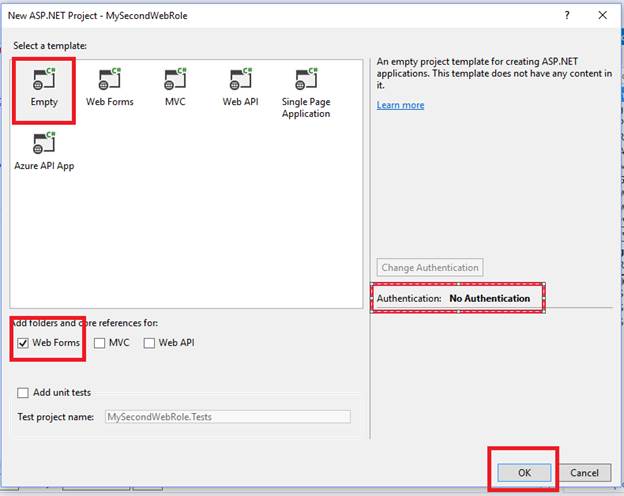Viewport: 624px width, 496px height.
Task: Enable the Add unit tests checkbox
Action: click(23, 393)
